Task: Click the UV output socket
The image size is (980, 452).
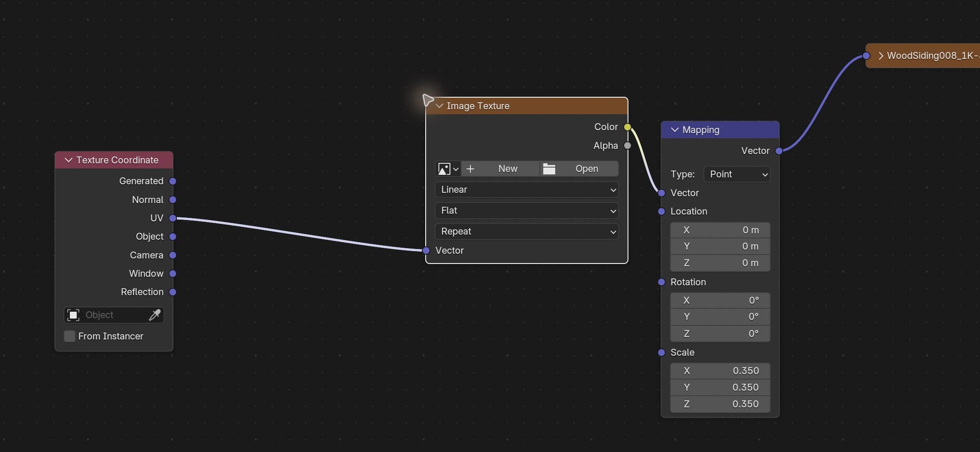Action: [173, 218]
